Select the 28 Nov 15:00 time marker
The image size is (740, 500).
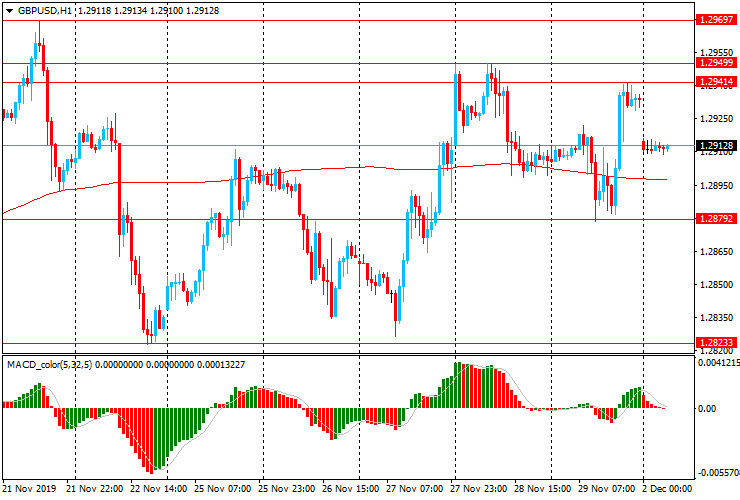pyautogui.click(x=543, y=488)
